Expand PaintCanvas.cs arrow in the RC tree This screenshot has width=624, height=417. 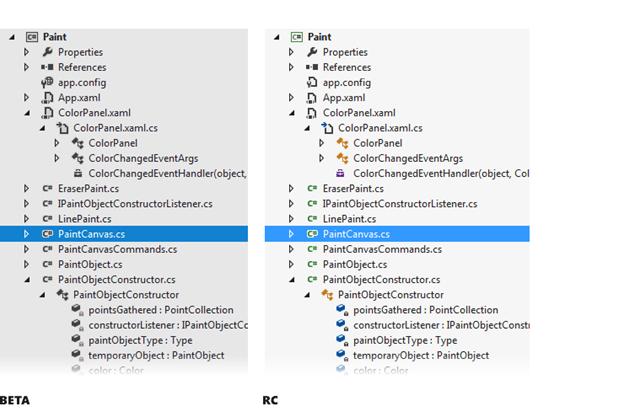[x=291, y=234]
